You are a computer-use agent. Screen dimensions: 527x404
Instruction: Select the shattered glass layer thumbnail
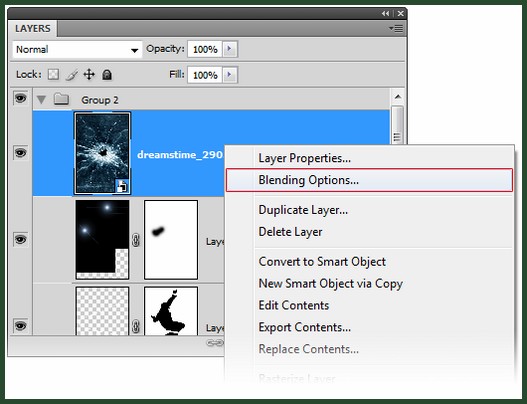[x=103, y=153]
